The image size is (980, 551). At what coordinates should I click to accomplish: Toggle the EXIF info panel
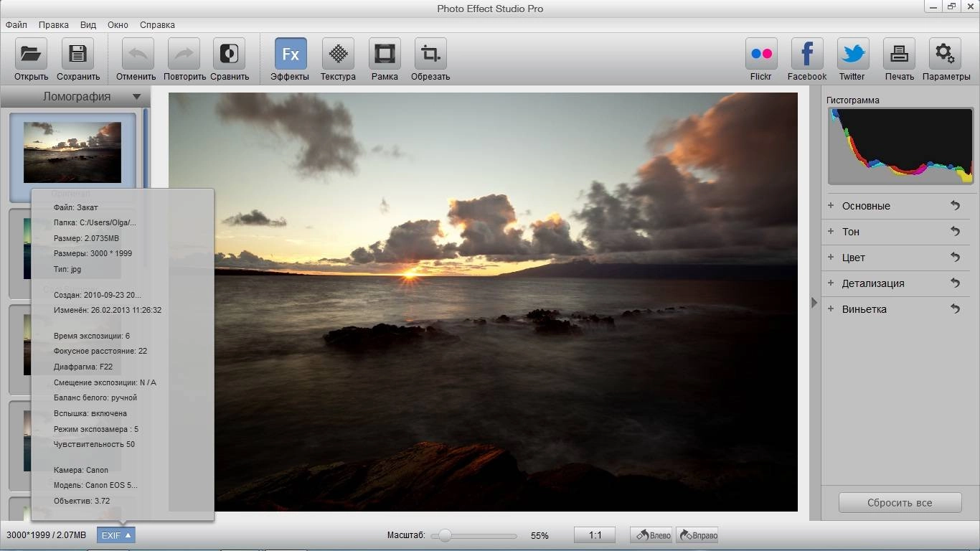[x=116, y=535]
